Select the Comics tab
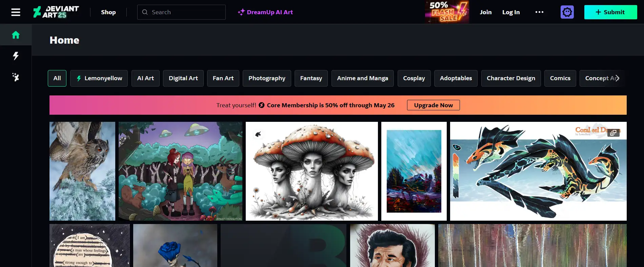The width and height of the screenshot is (644, 267). (x=560, y=78)
